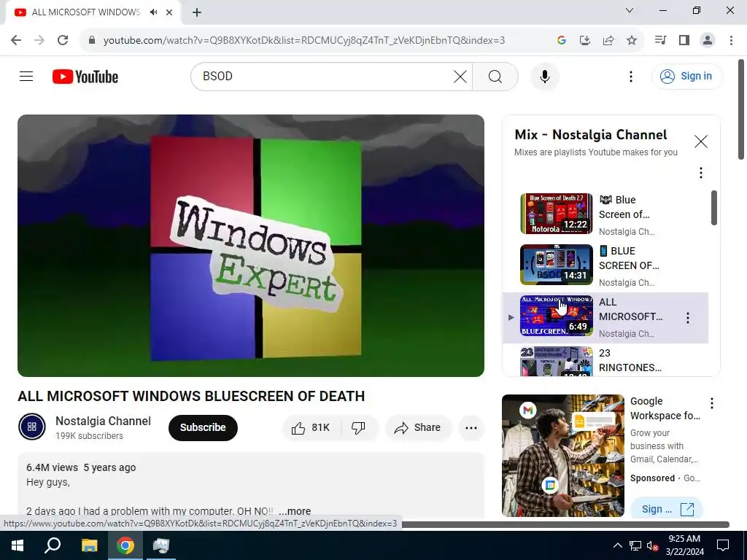Open the Windows Start menu
The image size is (747, 560).
[x=18, y=545]
